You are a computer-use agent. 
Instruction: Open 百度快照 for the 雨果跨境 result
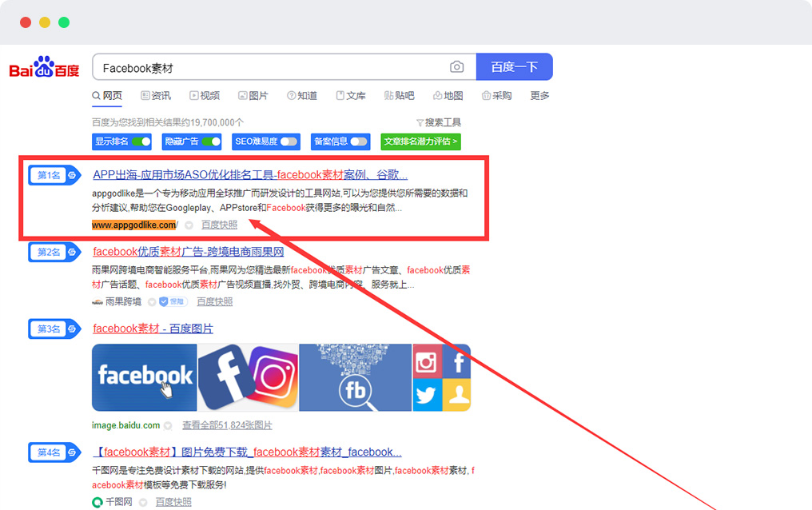click(215, 301)
